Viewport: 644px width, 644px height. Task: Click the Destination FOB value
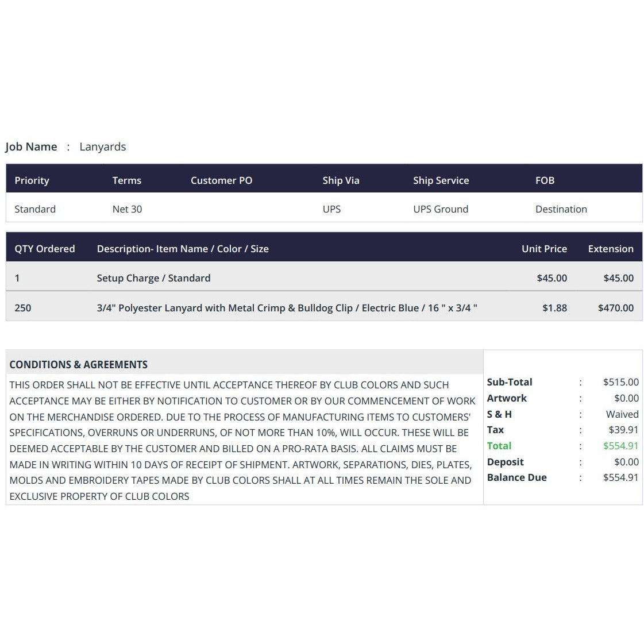click(x=561, y=209)
